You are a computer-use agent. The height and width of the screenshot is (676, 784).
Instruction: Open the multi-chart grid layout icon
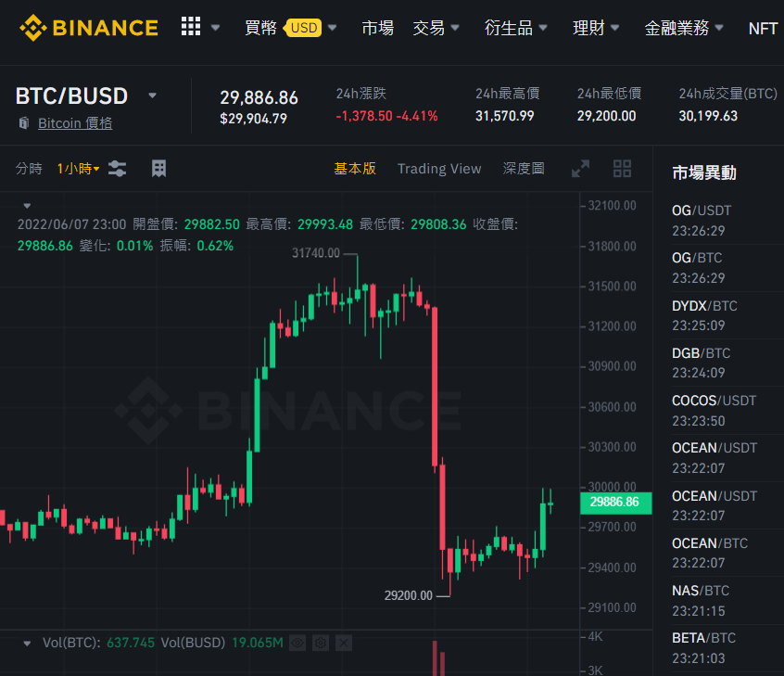tap(622, 169)
